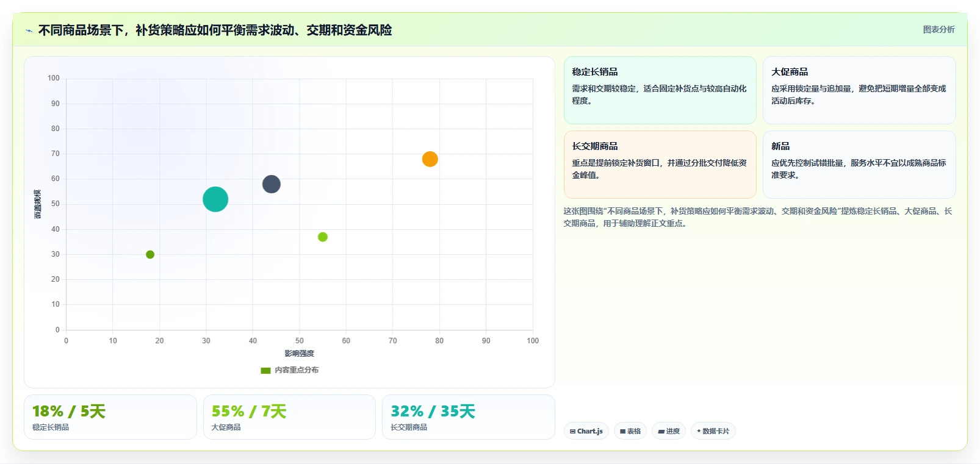Click the 进度 tag chip
The image size is (980, 464).
tap(669, 431)
